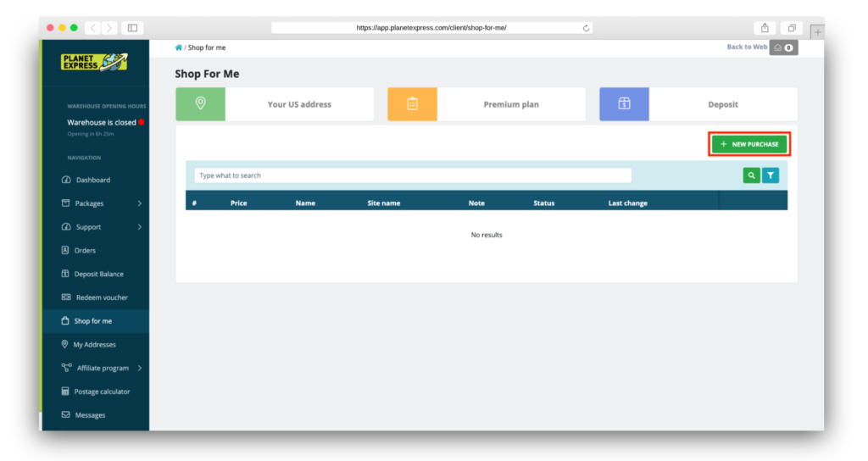
Task: Sort by the Name column header
Action: [x=305, y=203]
